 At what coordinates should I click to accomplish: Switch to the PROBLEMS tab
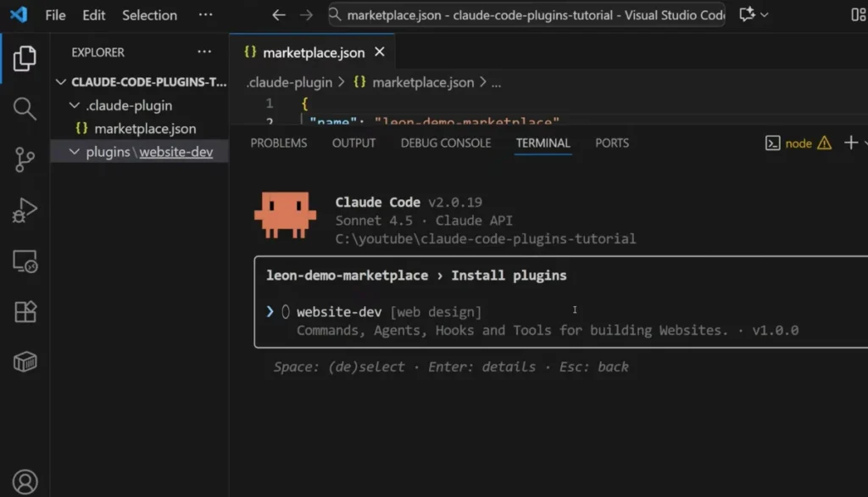[x=279, y=143]
